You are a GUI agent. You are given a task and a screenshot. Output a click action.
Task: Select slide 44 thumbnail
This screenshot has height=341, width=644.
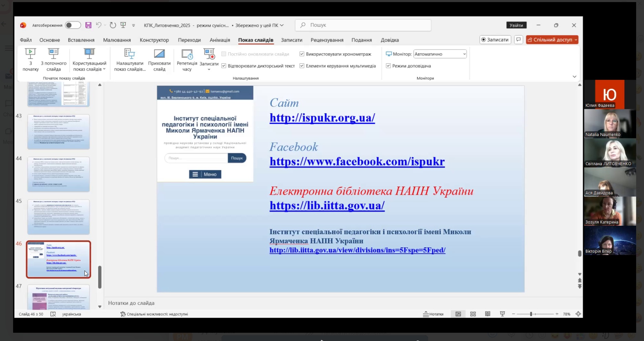tap(59, 174)
